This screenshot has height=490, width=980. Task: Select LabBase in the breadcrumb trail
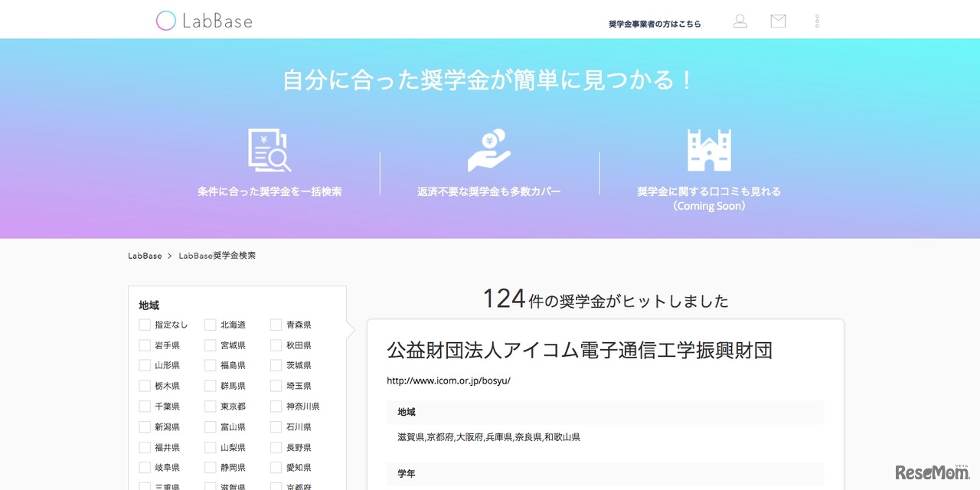coord(144,255)
